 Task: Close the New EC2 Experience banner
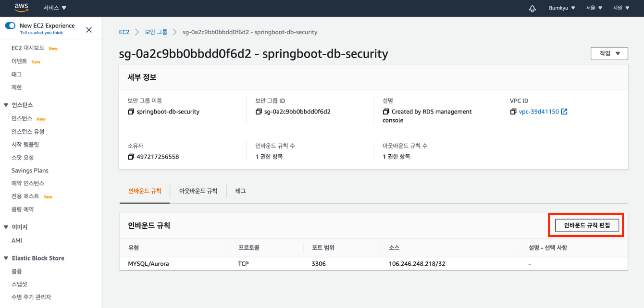(x=89, y=30)
